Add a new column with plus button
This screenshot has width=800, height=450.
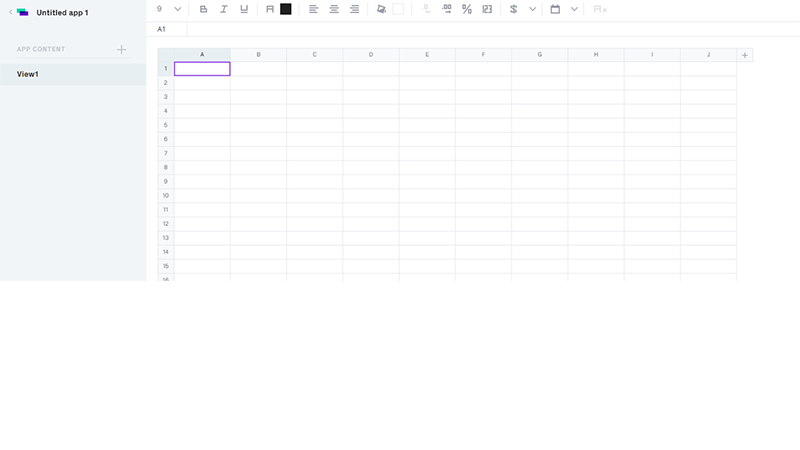[x=745, y=55]
